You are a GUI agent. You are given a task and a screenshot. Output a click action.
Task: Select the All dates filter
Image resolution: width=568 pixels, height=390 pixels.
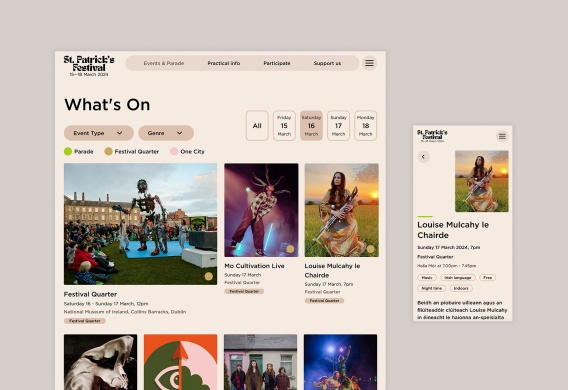click(x=257, y=126)
